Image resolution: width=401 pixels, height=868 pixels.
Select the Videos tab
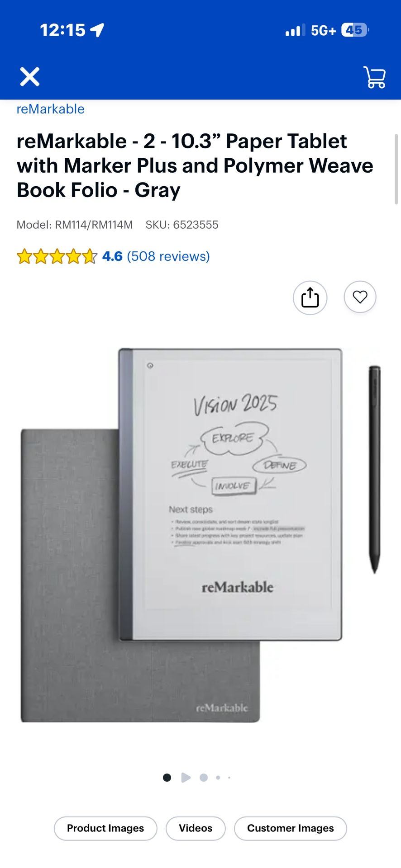pos(196,828)
